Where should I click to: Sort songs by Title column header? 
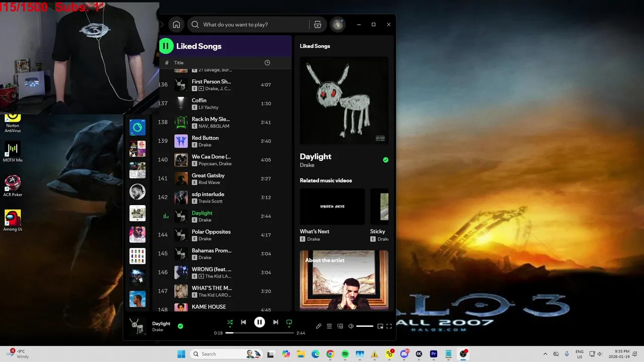(179, 63)
